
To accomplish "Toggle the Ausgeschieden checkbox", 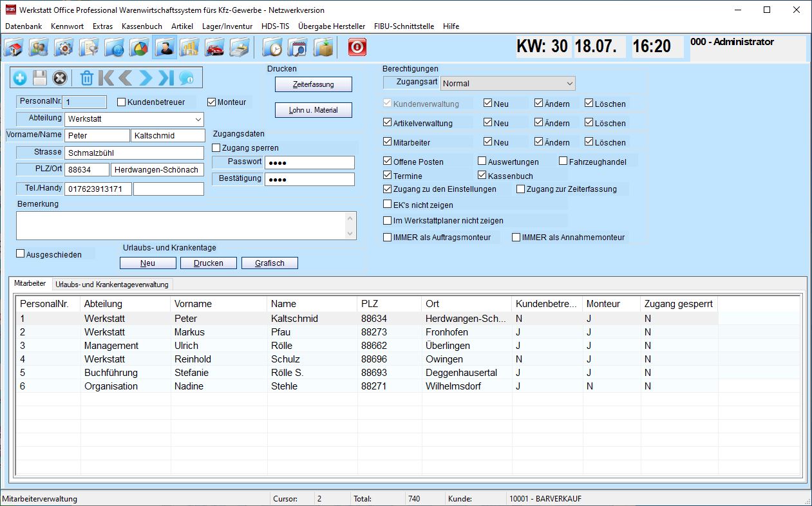I will [x=21, y=254].
